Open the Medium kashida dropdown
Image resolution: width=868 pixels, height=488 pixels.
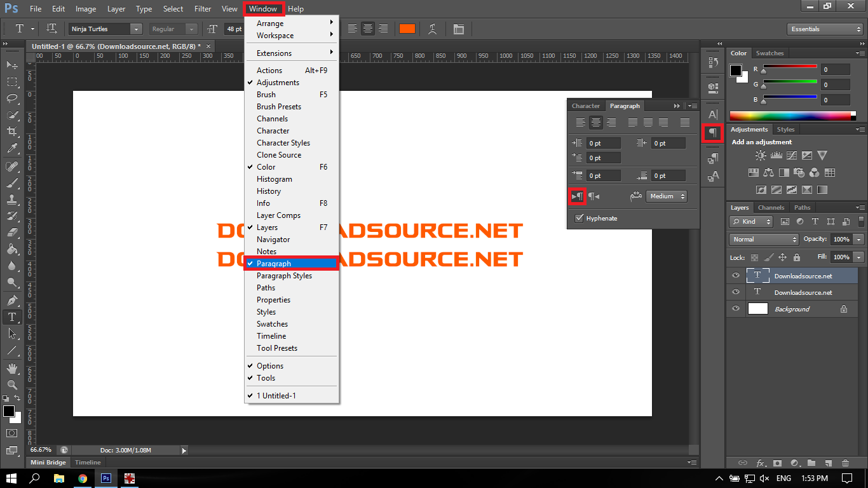(x=666, y=196)
